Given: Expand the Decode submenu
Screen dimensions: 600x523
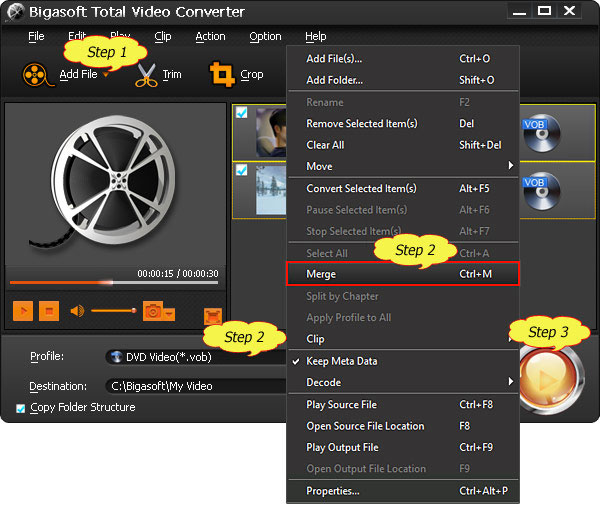Looking at the screenshot, I should pos(403,382).
